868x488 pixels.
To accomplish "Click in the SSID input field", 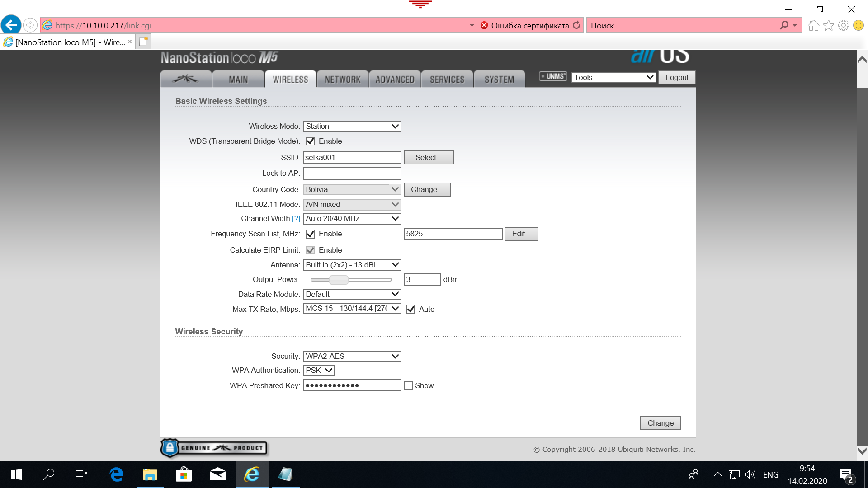I will tap(352, 158).
